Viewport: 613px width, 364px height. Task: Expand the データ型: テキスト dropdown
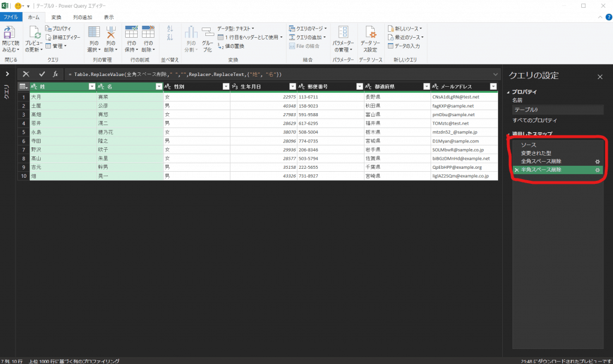pyautogui.click(x=236, y=28)
